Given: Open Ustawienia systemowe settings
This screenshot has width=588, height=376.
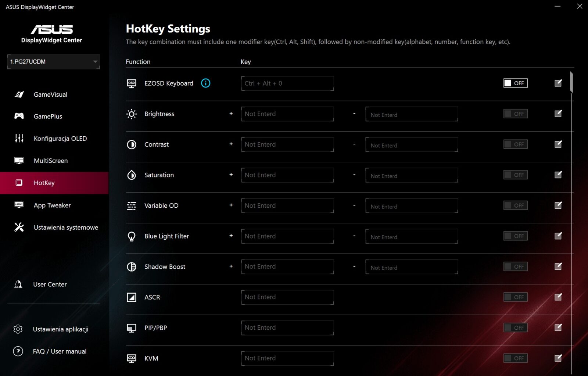Looking at the screenshot, I should click(66, 228).
